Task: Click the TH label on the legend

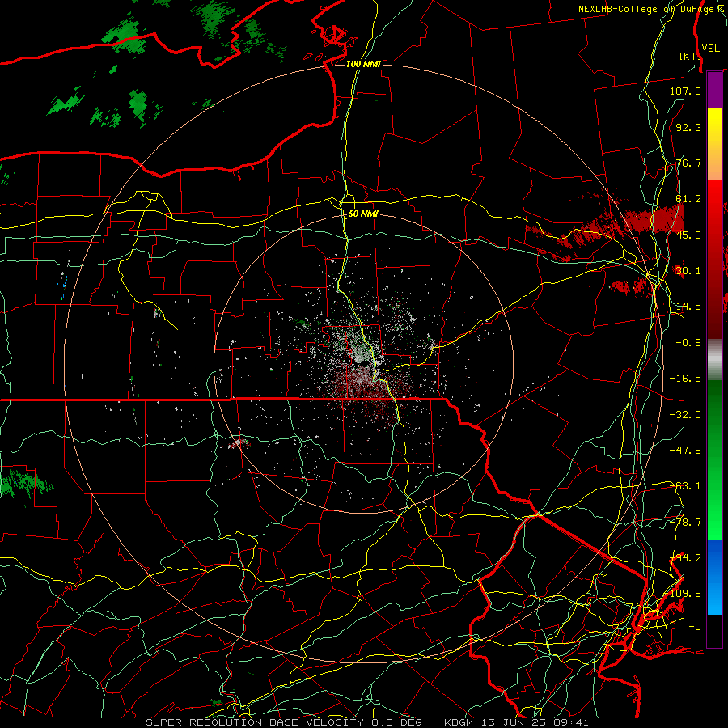Action: coord(695,630)
